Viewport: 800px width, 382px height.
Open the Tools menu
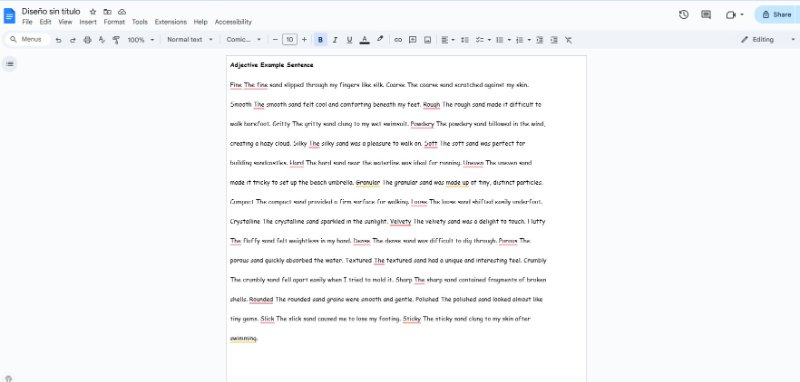(x=140, y=22)
